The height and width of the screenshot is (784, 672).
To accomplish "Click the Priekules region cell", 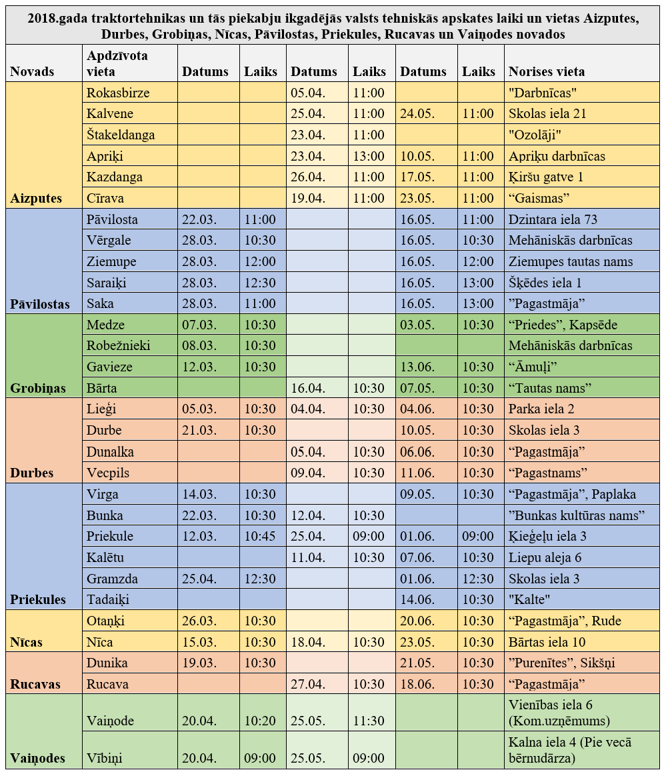I will [38, 599].
